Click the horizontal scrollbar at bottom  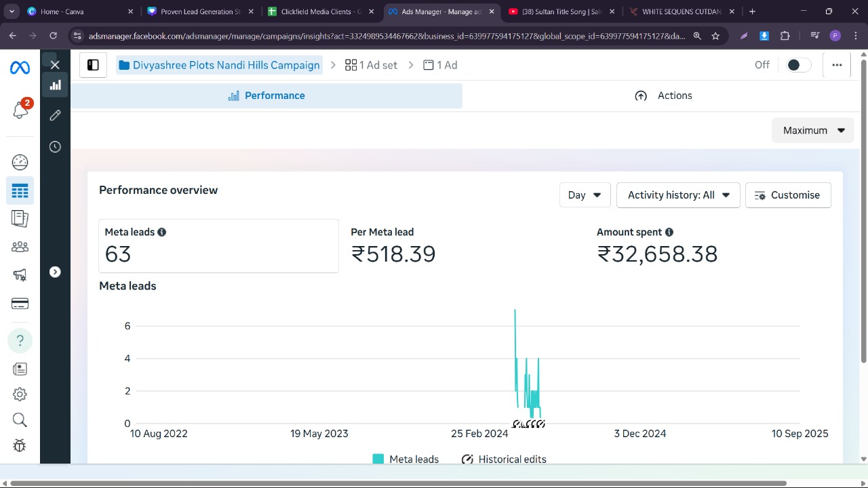[x=399, y=483]
